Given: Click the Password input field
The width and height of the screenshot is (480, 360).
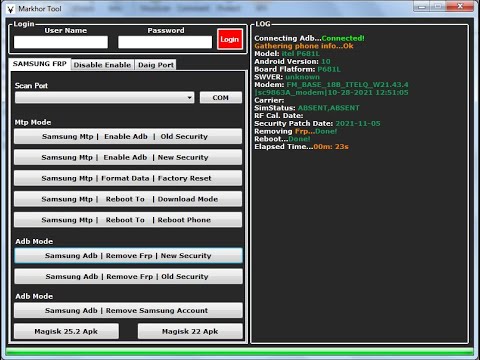Looking at the screenshot, I should tap(165, 42).
